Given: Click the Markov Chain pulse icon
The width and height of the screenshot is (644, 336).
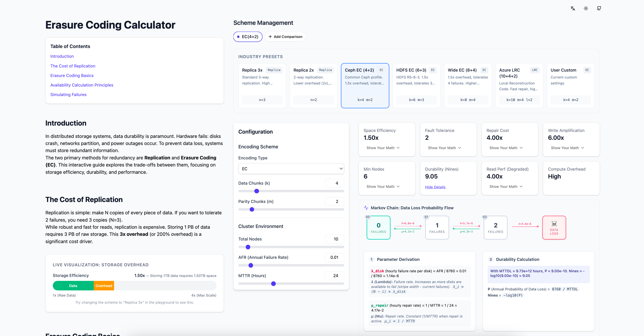Looking at the screenshot, I should (366, 208).
